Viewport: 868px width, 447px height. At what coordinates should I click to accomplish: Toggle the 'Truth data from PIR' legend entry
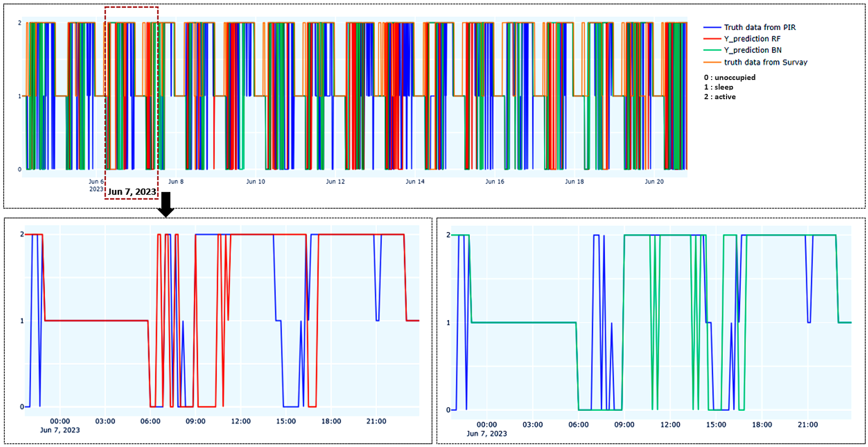(x=749, y=27)
